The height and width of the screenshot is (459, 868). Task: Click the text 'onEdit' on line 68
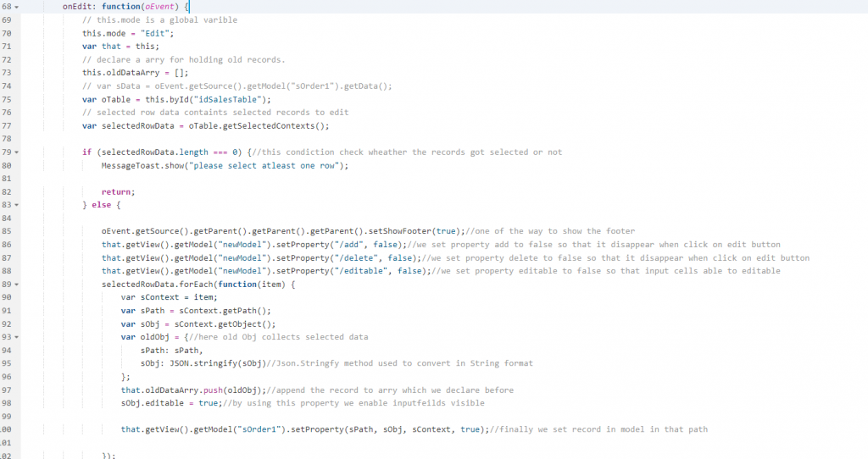[77, 7]
